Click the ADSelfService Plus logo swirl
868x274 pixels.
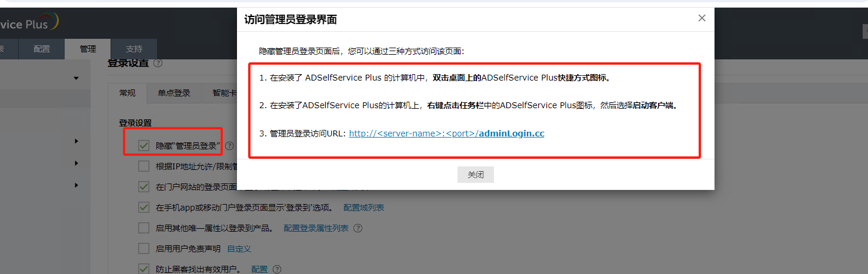[52, 22]
